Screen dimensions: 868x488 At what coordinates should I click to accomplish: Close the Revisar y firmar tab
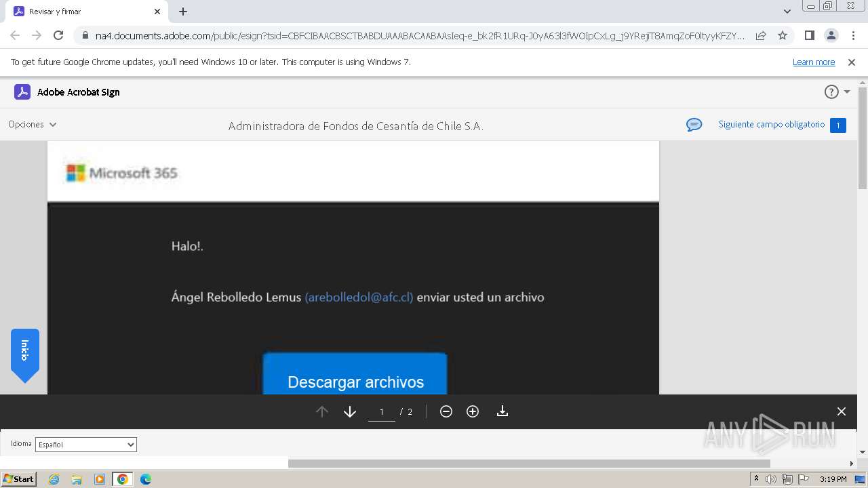(157, 12)
